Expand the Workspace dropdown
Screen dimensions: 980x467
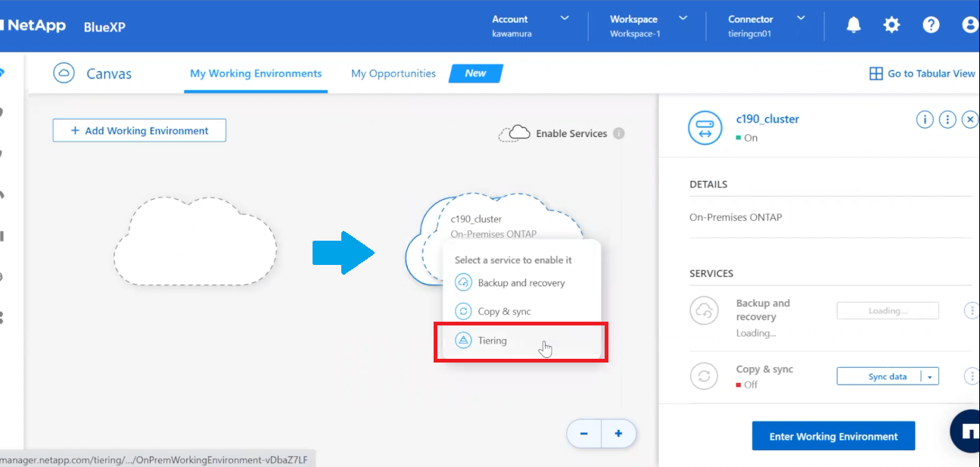pos(683,18)
